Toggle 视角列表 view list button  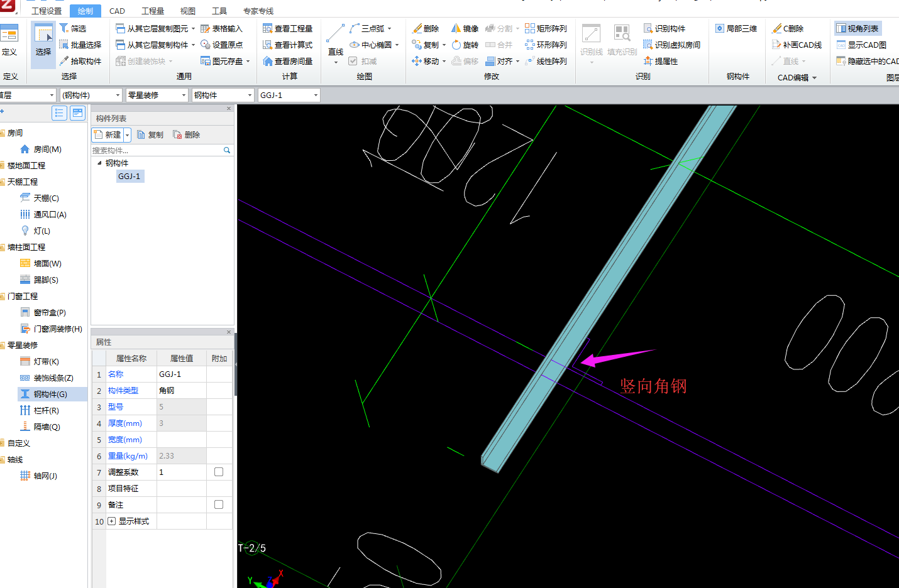pos(858,28)
